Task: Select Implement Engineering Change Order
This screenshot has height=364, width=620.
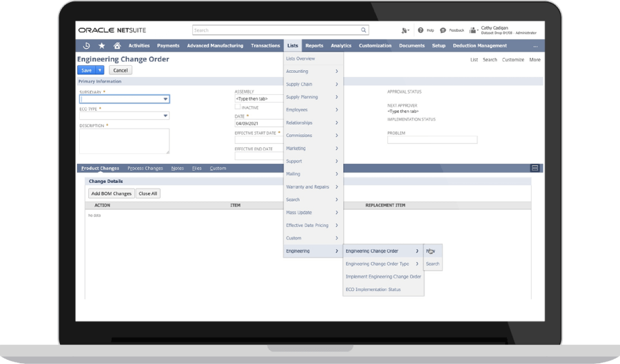Action: pyautogui.click(x=383, y=277)
